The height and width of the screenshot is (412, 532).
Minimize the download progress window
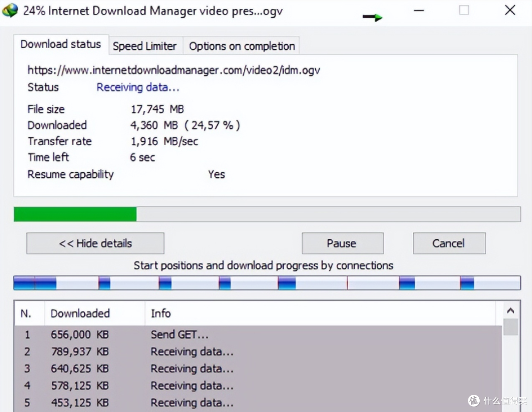click(x=419, y=10)
